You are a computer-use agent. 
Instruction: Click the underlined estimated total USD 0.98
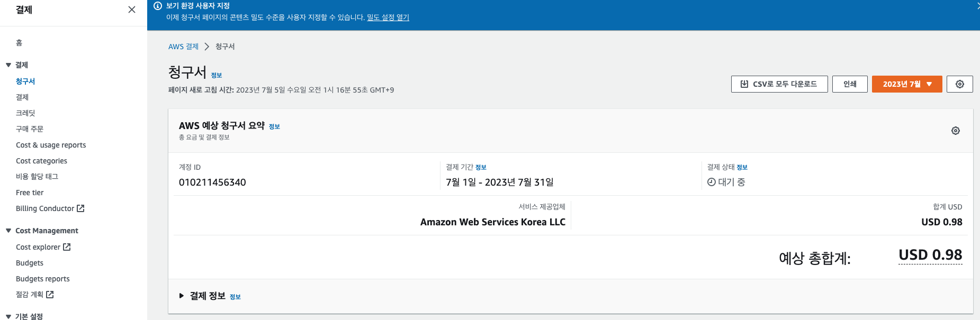[x=930, y=255]
